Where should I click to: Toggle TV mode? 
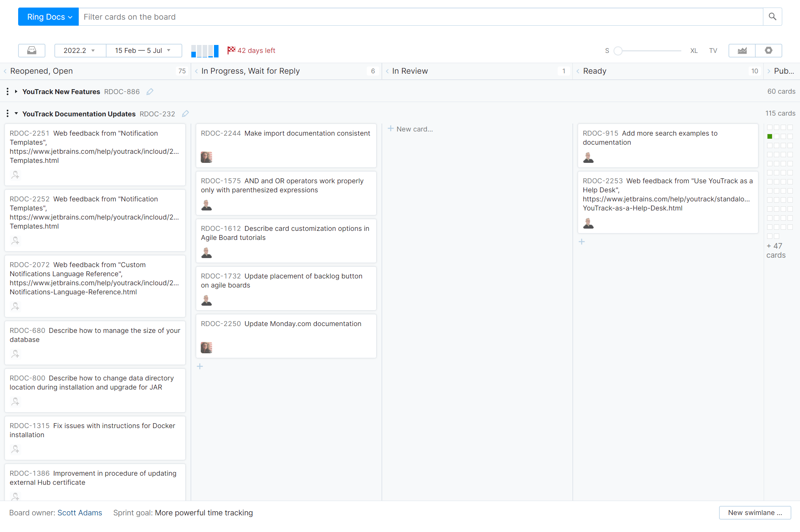pyautogui.click(x=713, y=51)
